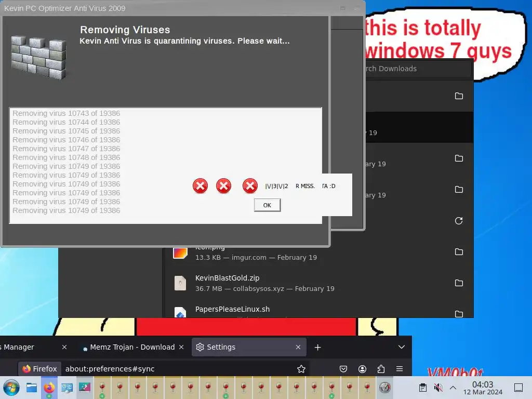The height and width of the screenshot is (399, 532).
Task: Open the Firefox extensions puzzle icon
Action: point(381,369)
